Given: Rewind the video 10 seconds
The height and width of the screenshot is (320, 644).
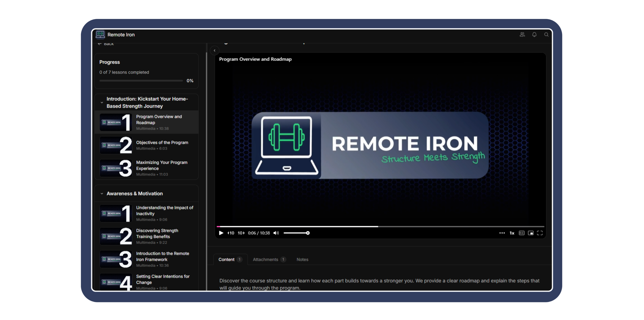Looking at the screenshot, I should point(230,233).
